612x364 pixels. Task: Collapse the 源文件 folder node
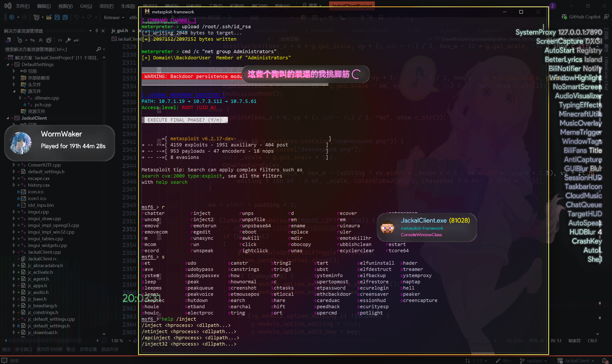14,91
